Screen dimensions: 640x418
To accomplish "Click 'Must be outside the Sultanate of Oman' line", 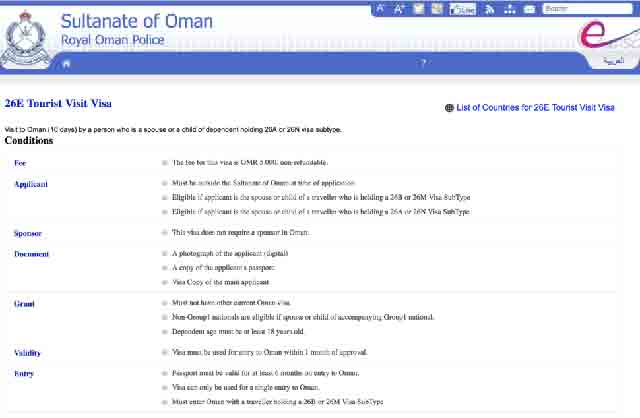I will pyautogui.click(x=263, y=183).
